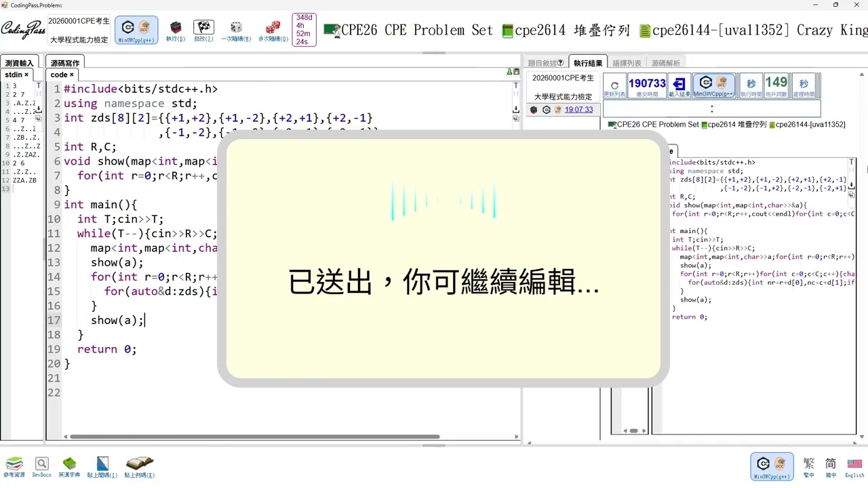868x488 pixels.
Task: Select the MinGWCpp(g++) compiler in top toolbar
Action: (x=136, y=30)
